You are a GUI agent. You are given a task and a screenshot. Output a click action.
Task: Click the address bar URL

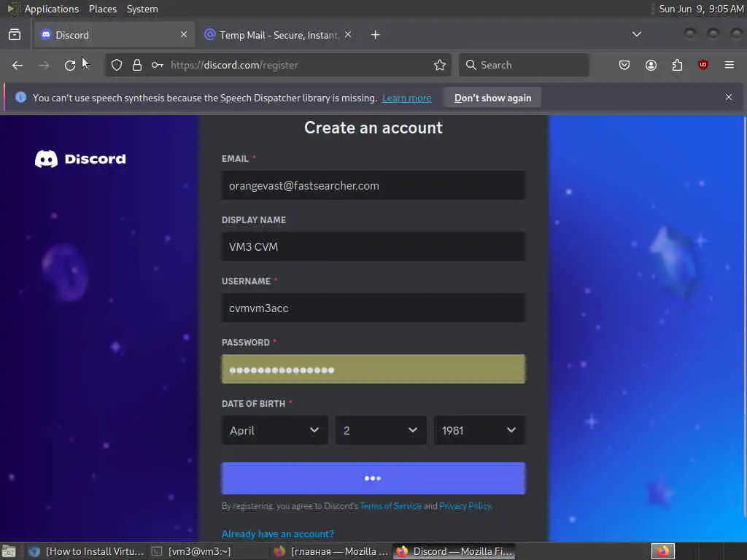pyautogui.click(x=234, y=65)
